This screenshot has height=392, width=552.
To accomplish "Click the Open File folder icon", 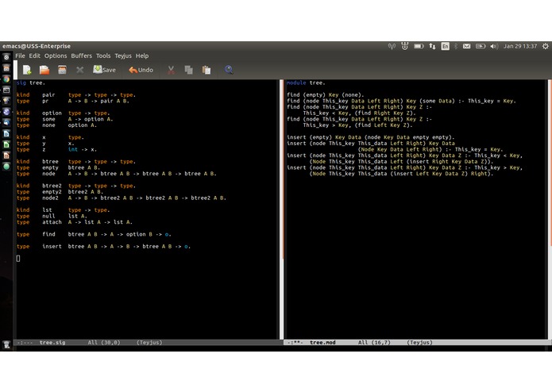I will point(44,70).
